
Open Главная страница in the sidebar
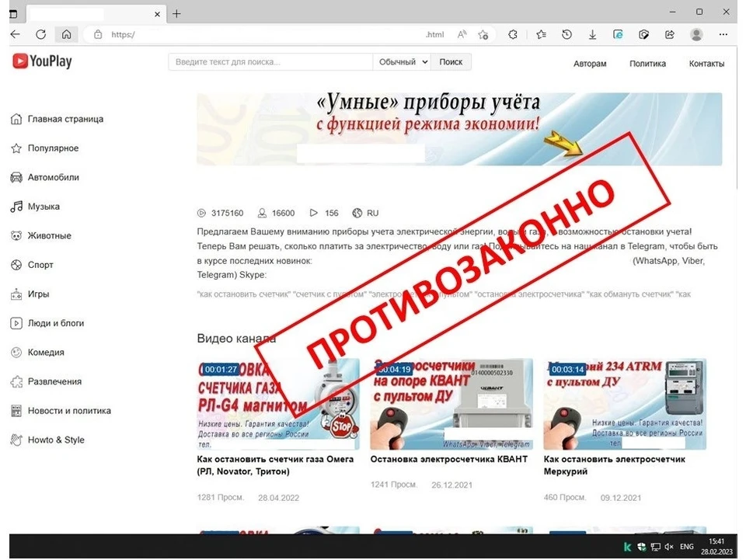65,119
